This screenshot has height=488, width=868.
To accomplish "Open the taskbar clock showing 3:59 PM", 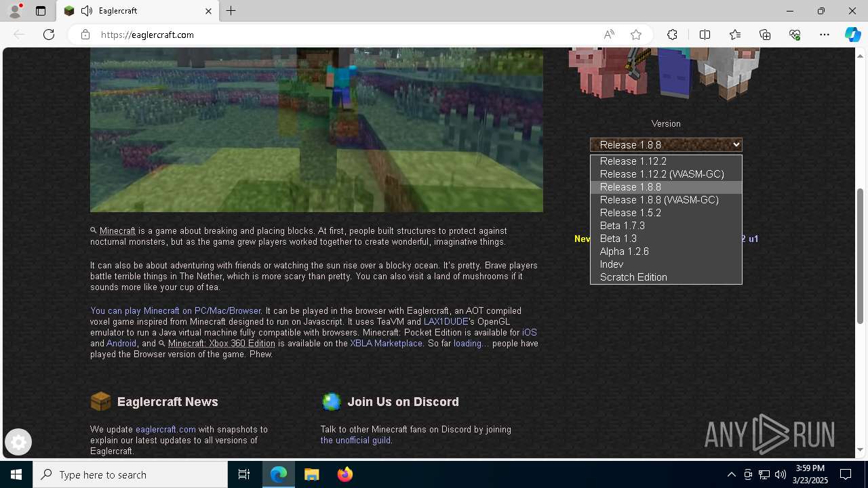I will click(x=810, y=474).
